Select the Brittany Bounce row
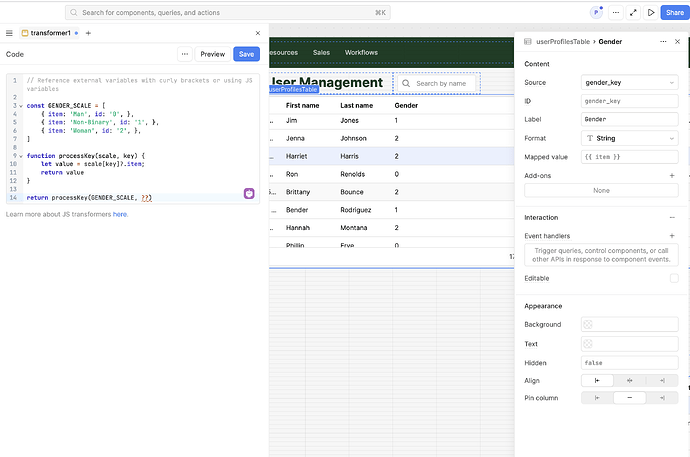Screen dimensions: 690x457 click(391, 192)
